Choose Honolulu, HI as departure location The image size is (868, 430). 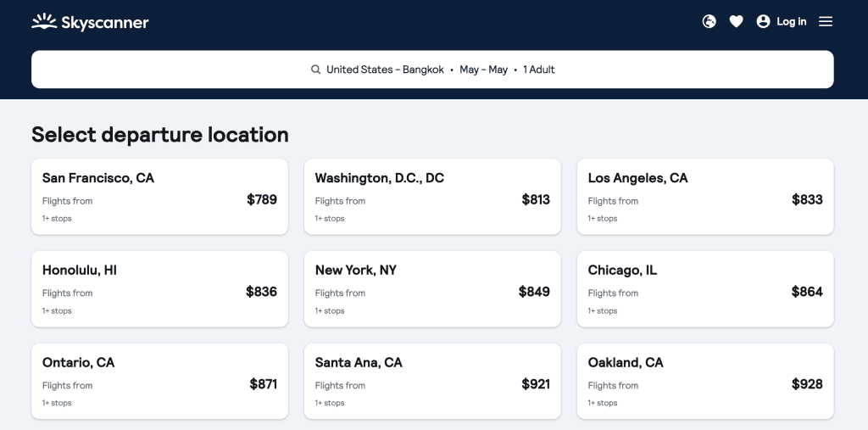[x=160, y=288]
